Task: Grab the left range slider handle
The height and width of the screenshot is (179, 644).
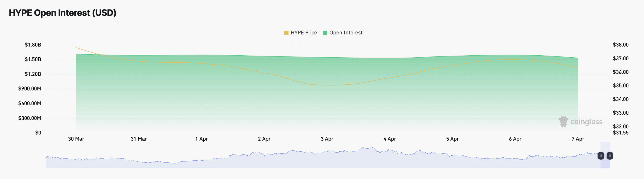Action: click(x=601, y=156)
